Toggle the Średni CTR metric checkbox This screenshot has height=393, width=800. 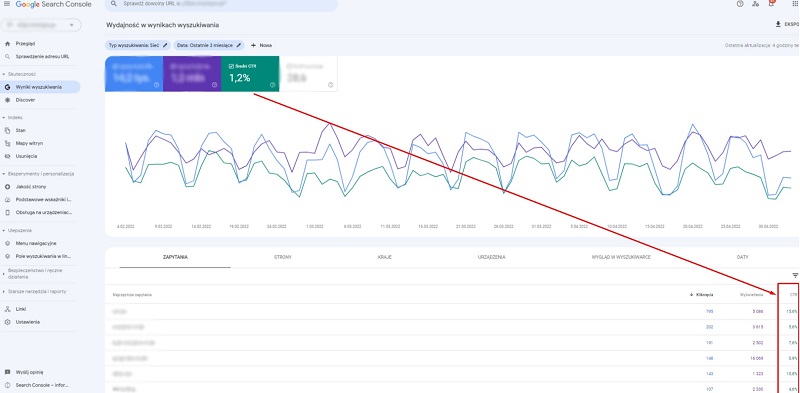point(232,66)
